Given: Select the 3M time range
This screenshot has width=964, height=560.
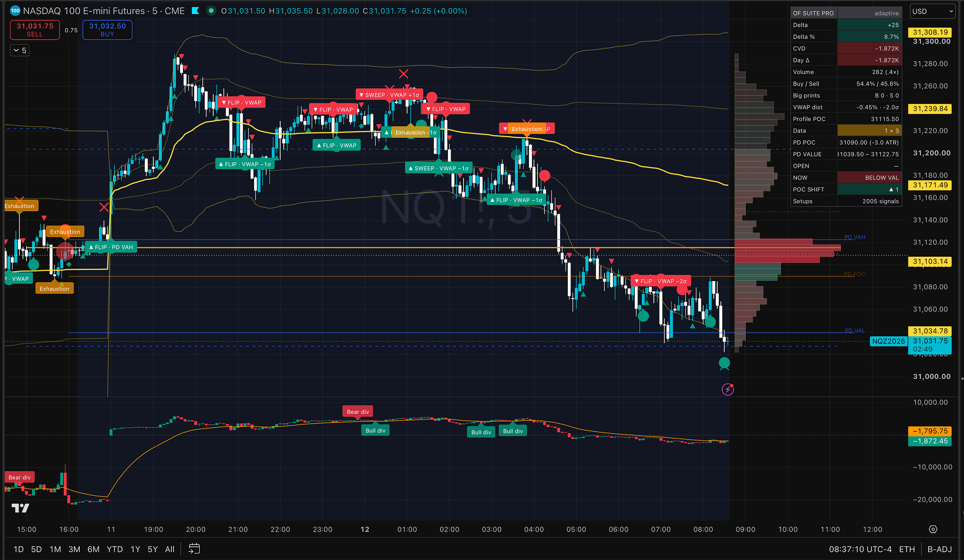Looking at the screenshot, I should pyautogui.click(x=74, y=549).
